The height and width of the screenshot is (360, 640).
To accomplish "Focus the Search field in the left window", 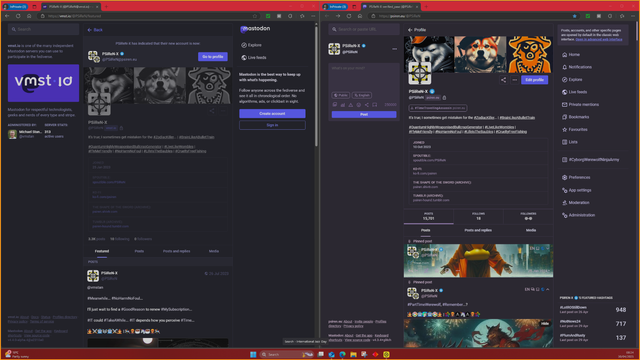I will (43, 29).
